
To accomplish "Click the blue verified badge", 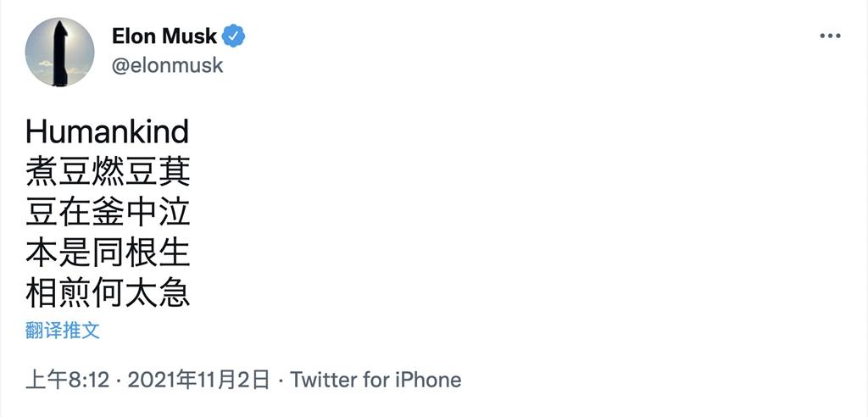I will (233, 36).
